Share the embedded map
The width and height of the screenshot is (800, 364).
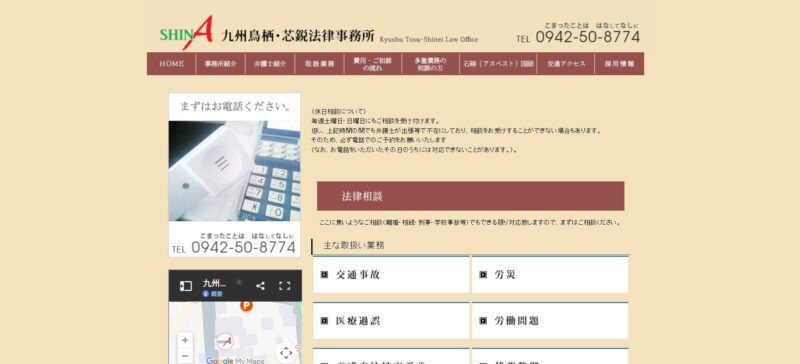click(260, 286)
